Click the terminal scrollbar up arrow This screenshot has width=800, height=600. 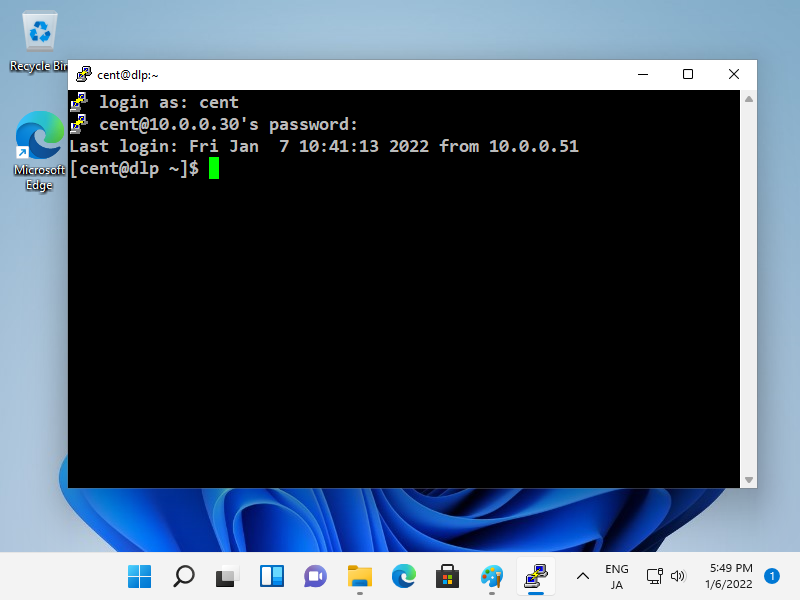[x=749, y=98]
